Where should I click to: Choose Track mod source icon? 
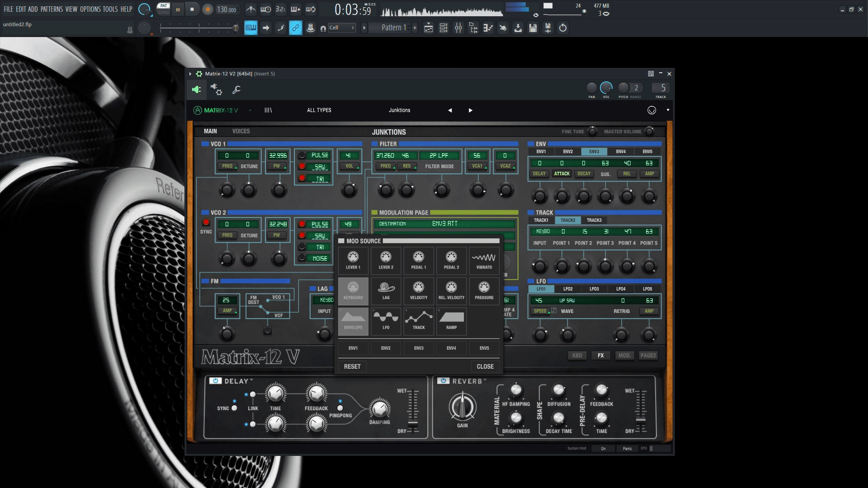tap(419, 321)
